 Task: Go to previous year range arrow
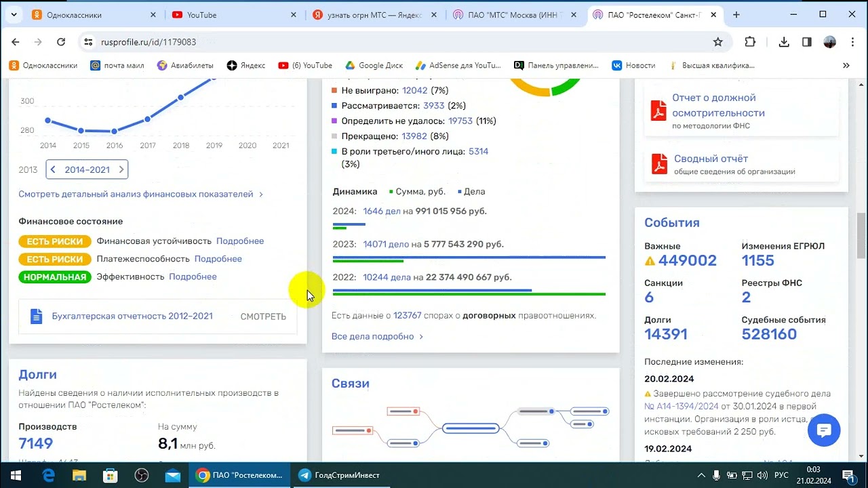[x=53, y=169]
